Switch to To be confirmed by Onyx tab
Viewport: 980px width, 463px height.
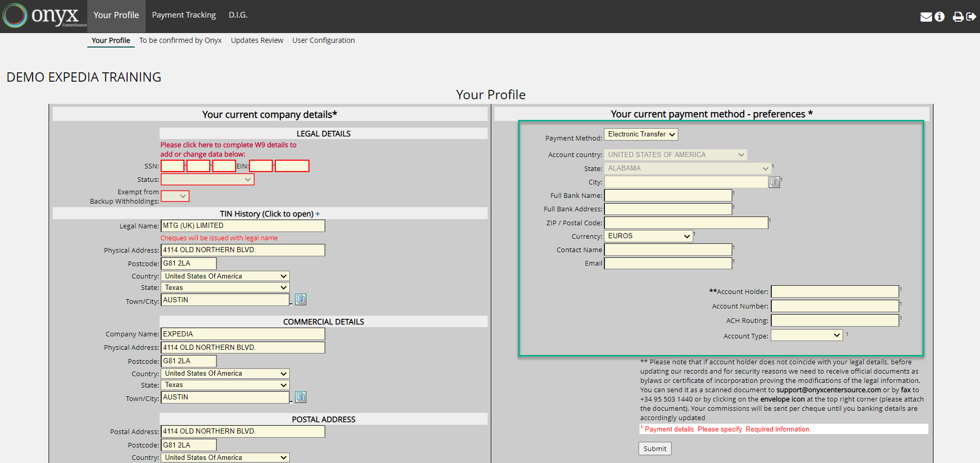point(180,40)
